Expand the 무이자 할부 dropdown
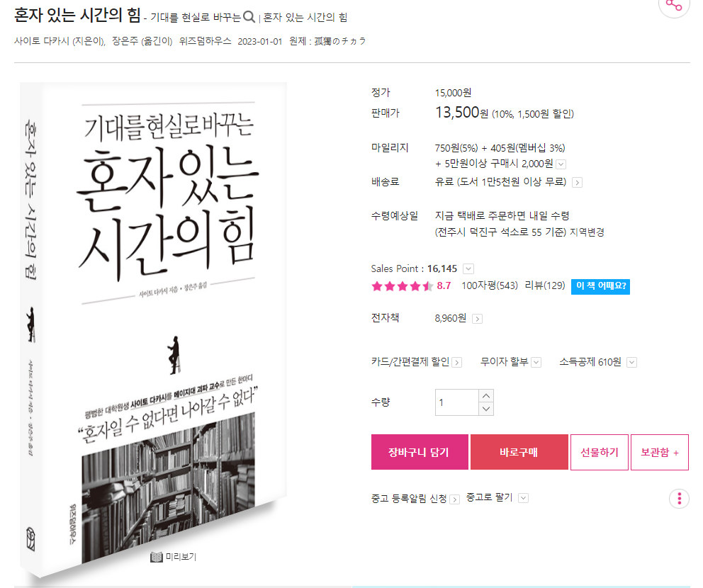703x588 pixels. pos(536,362)
